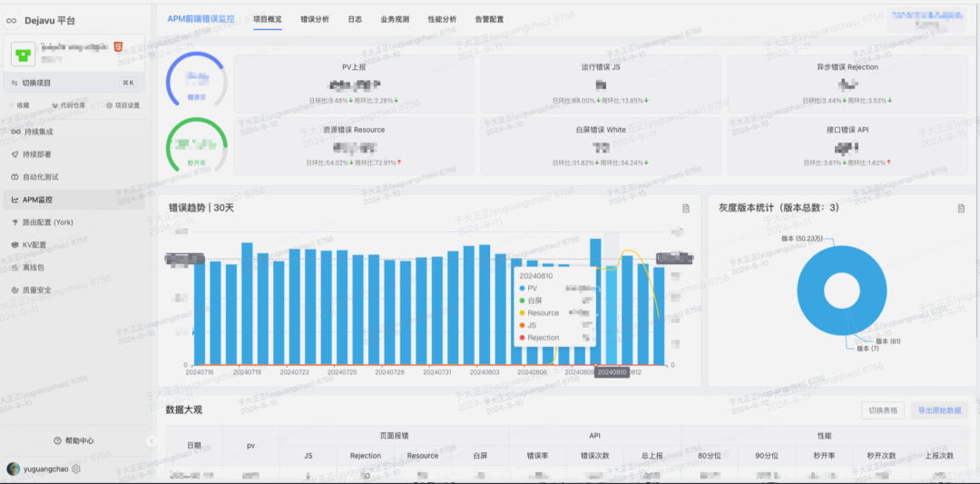Click document icon on 错误趋势 panel
The image size is (980, 484).
point(686,208)
